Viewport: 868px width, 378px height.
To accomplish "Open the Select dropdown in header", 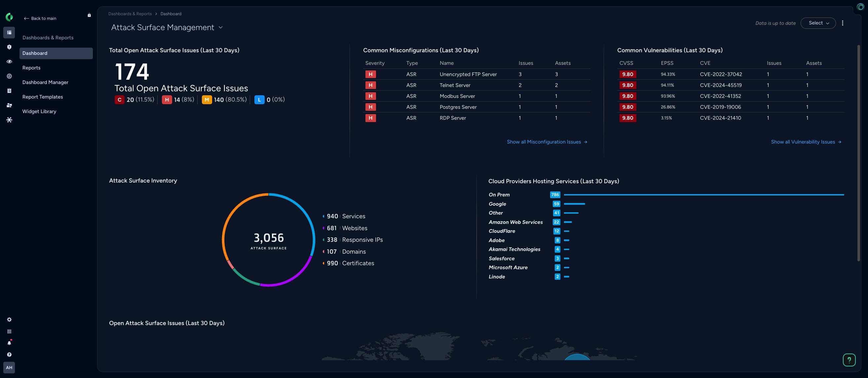I will point(818,23).
